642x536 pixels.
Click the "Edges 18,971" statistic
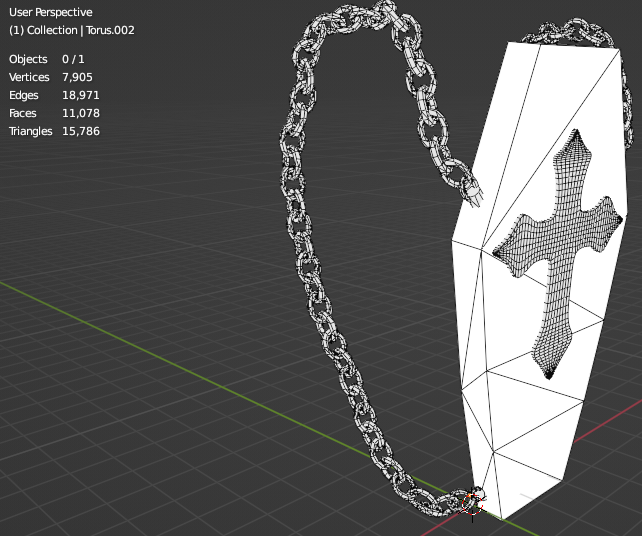[x=54, y=95]
